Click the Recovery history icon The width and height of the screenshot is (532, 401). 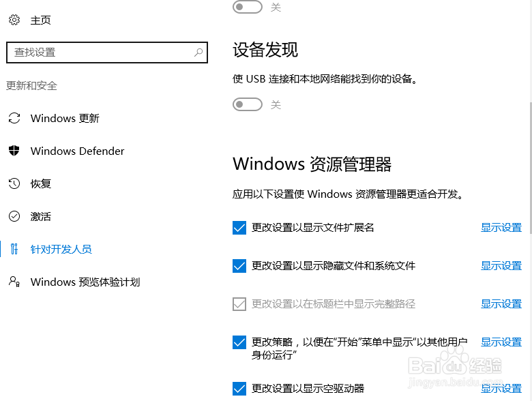click(14, 183)
